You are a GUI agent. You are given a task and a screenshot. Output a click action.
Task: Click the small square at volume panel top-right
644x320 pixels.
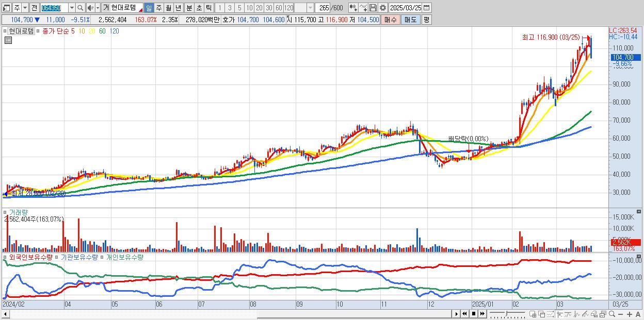click(x=639, y=212)
